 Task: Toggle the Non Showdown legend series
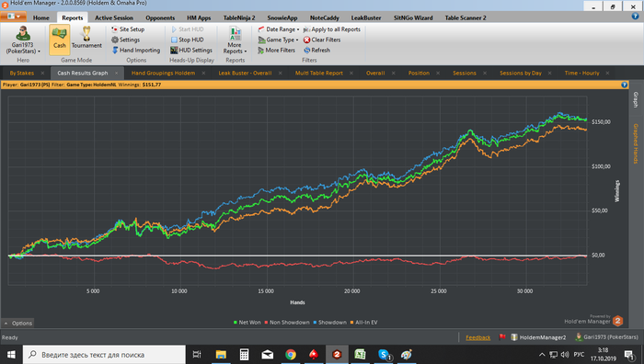click(287, 323)
